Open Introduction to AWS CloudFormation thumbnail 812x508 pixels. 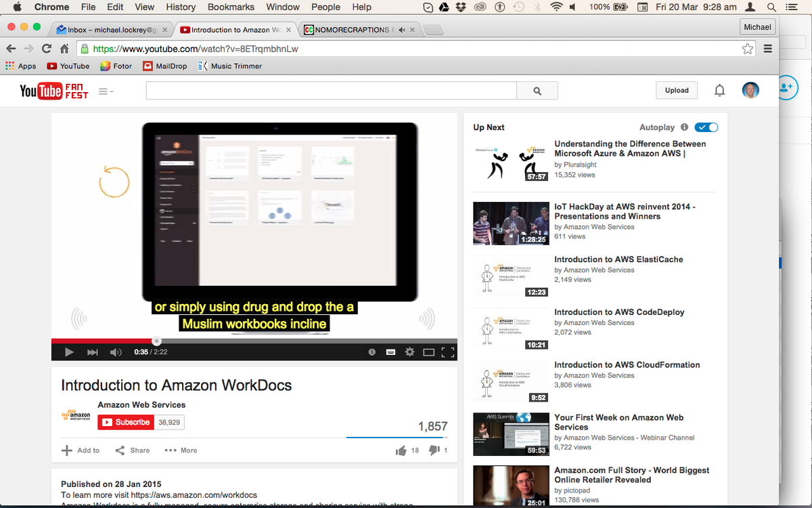(x=511, y=381)
